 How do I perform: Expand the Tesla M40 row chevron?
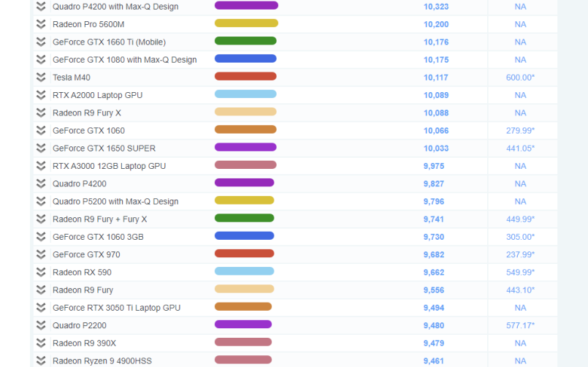41,77
